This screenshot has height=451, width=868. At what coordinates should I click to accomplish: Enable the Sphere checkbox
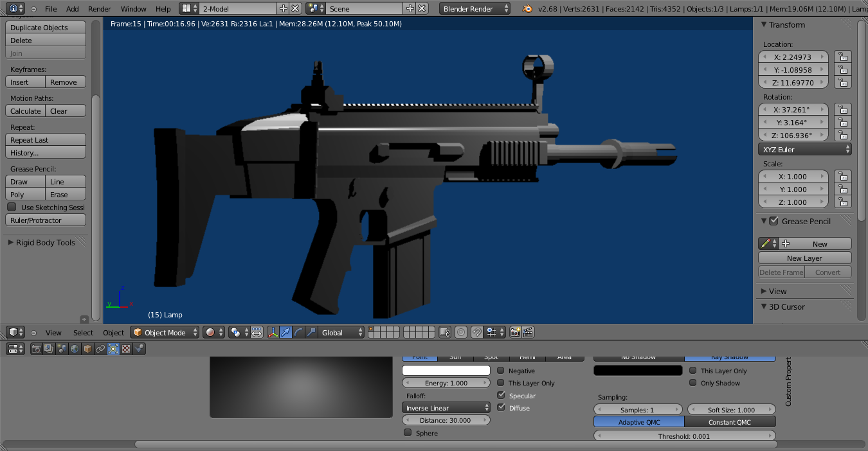[x=408, y=433]
